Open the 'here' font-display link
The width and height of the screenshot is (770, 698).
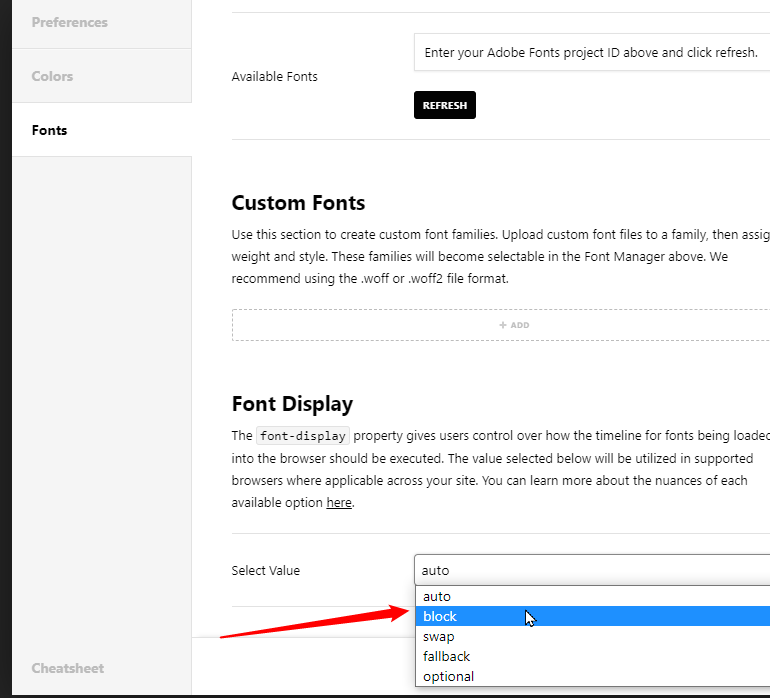339,503
